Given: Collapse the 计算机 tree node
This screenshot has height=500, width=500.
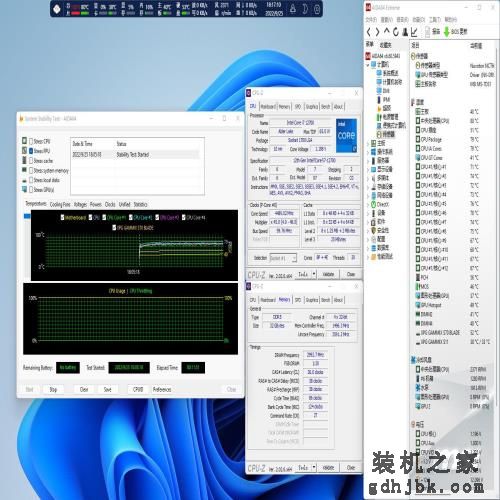Looking at the screenshot, I should (x=368, y=65).
